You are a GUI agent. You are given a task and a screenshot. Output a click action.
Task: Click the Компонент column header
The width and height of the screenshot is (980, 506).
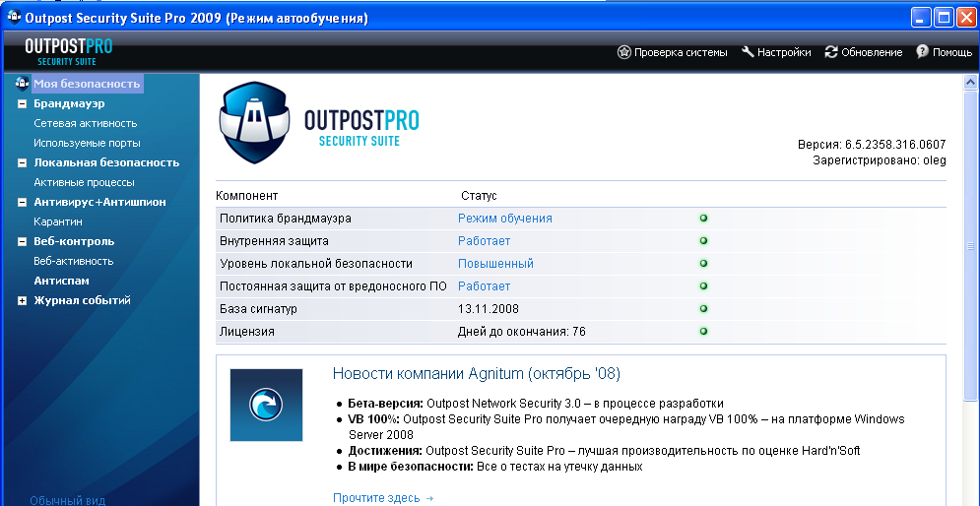247,196
